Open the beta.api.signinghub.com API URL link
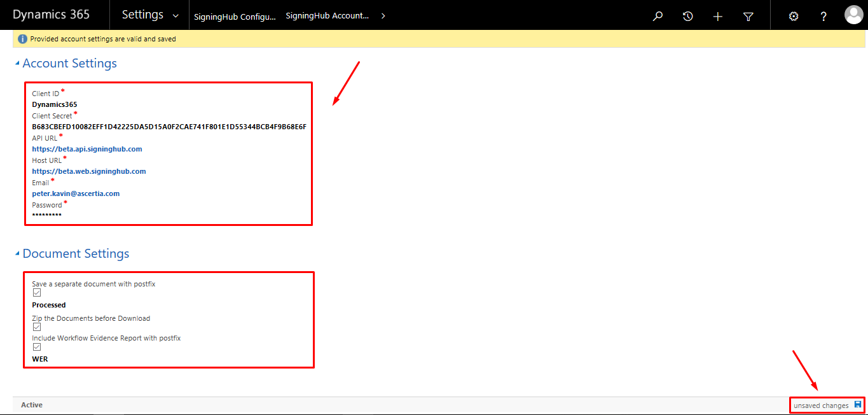Image resolution: width=868 pixels, height=415 pixels. [87, 149]
